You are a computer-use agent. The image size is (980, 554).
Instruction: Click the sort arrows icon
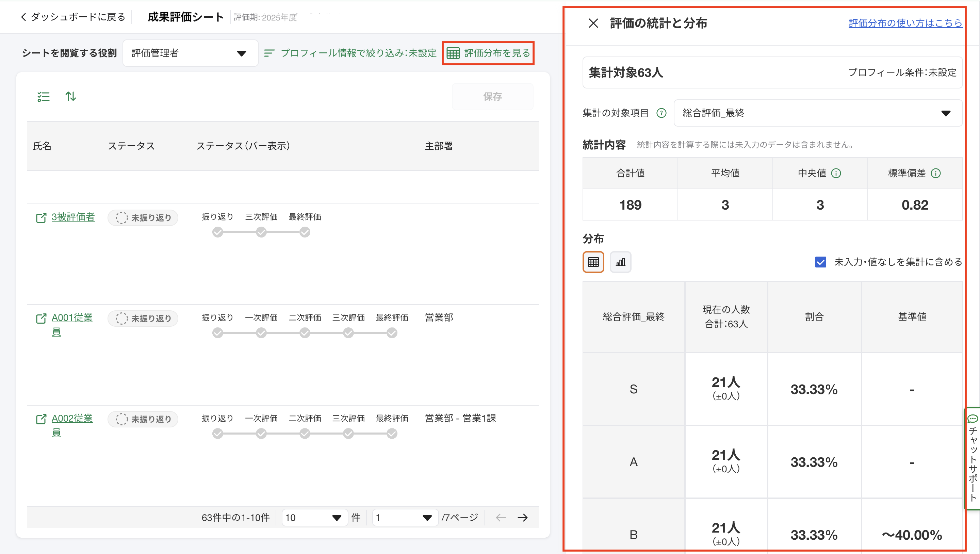[x=71, y=97]
